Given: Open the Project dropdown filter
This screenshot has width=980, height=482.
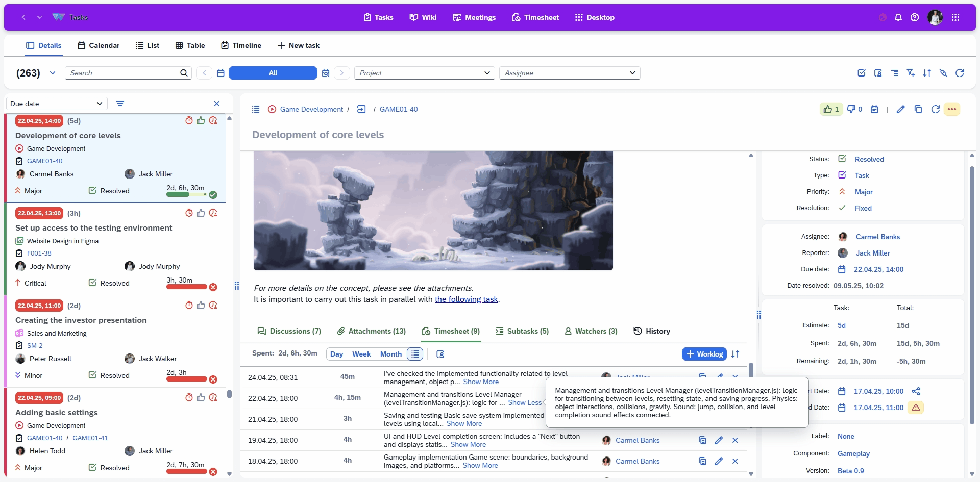Looking at the screenshot, I should click(x=425, y=73).
